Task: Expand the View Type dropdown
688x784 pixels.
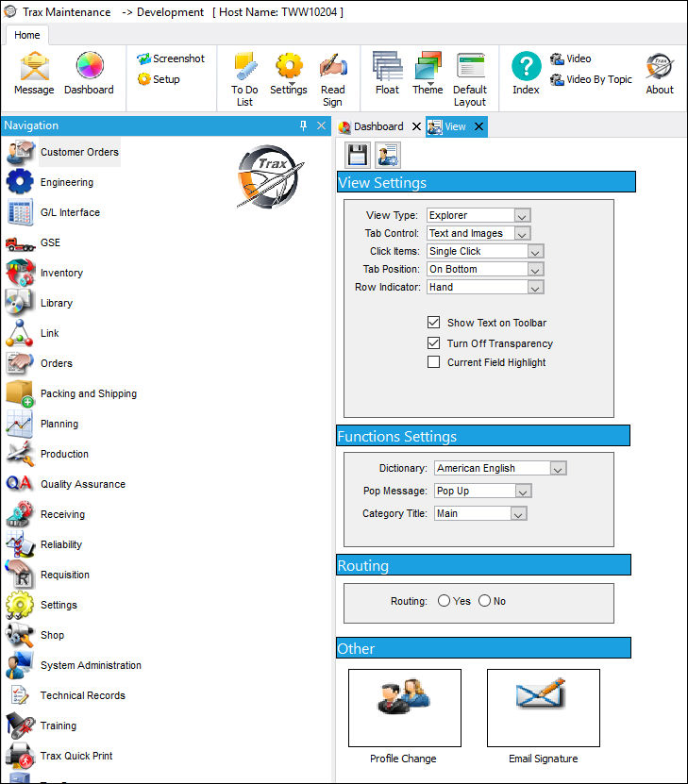Action: [x=522, y=215]
